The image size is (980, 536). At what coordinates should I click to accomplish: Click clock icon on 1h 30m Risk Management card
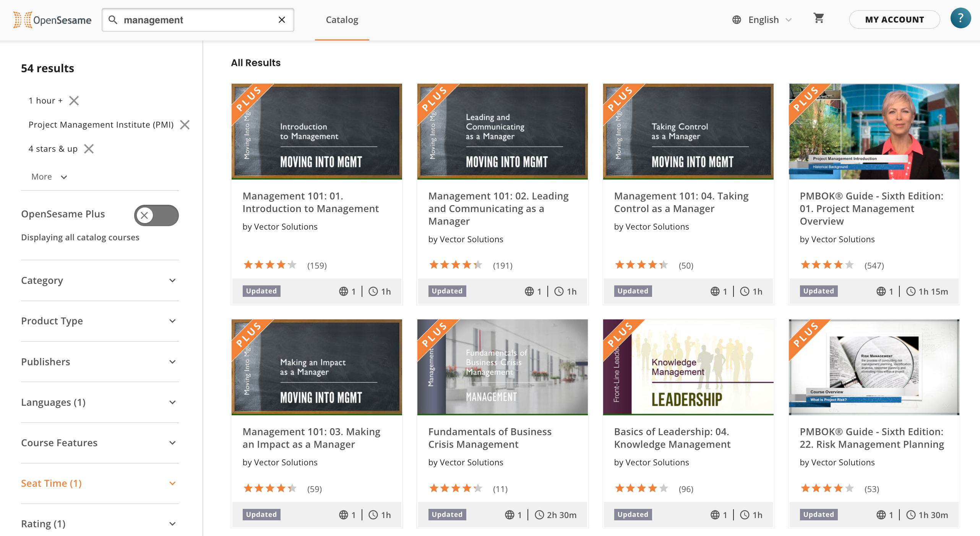click(911, 515)
